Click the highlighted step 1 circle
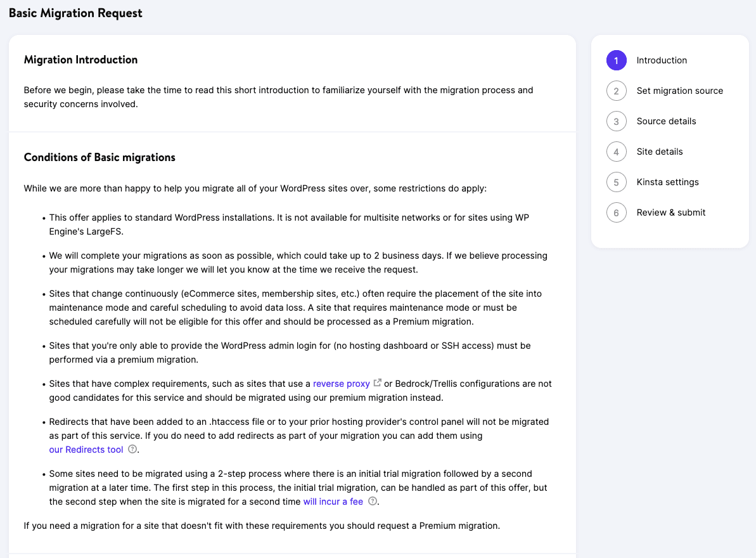 tap(616, 60)
